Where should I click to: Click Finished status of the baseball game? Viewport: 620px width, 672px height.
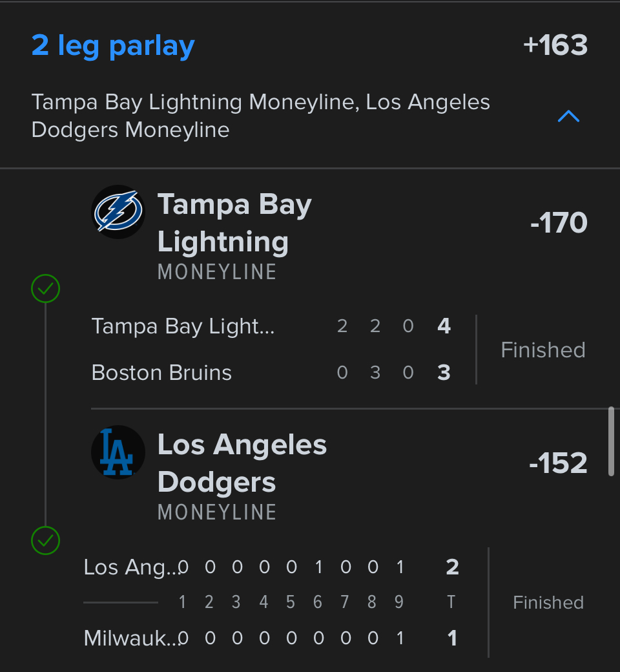548,603
